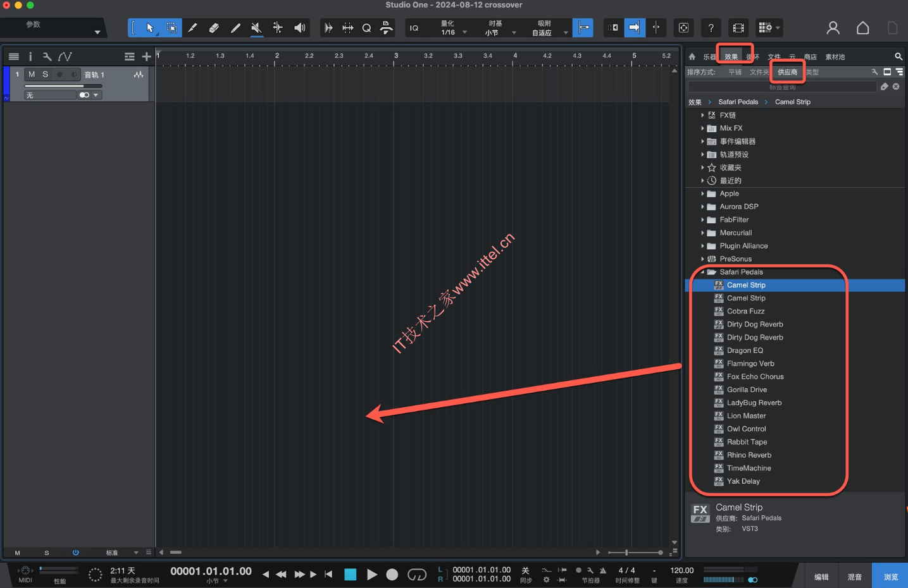The width and height of the screenshot is (908, 588).
Task: Expand the Apple vendor folder
Action: 702,193
